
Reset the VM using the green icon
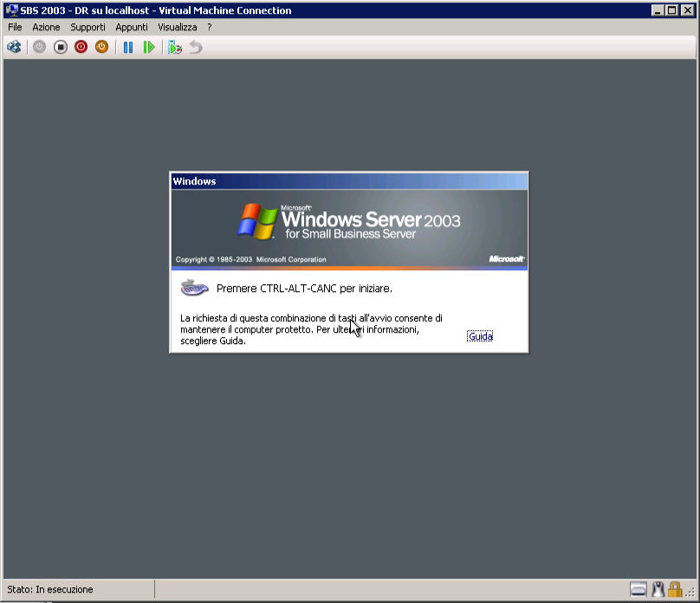coord(149,47)
